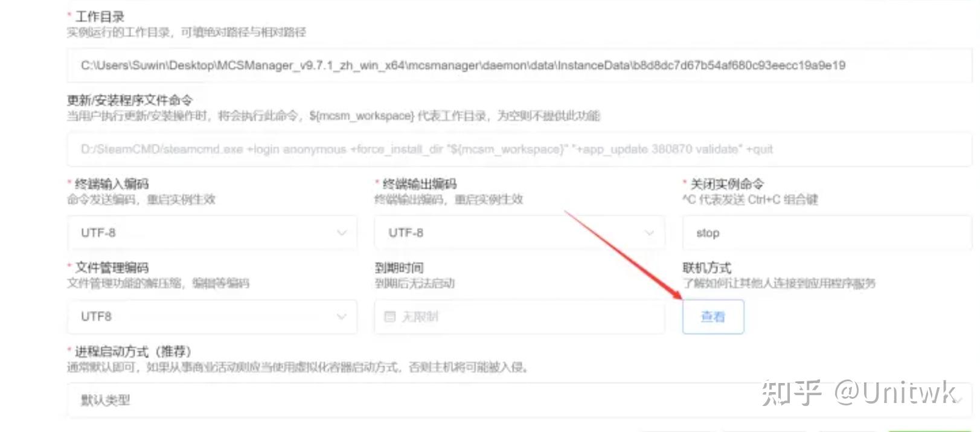Focus the 更新/安装程序文件命令 input field
Viewport: 980px width, 432px height.
click(519, 149)
